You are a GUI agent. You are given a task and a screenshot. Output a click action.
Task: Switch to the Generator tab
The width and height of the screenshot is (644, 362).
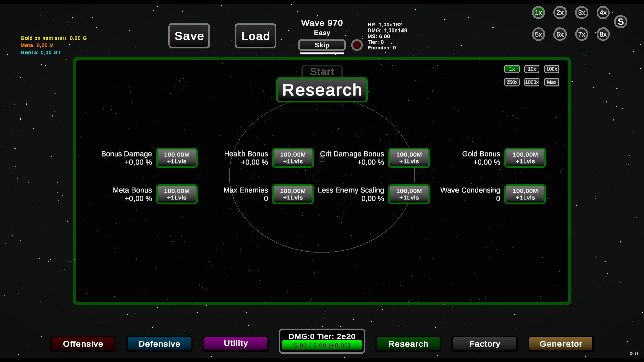pos(561,344)
